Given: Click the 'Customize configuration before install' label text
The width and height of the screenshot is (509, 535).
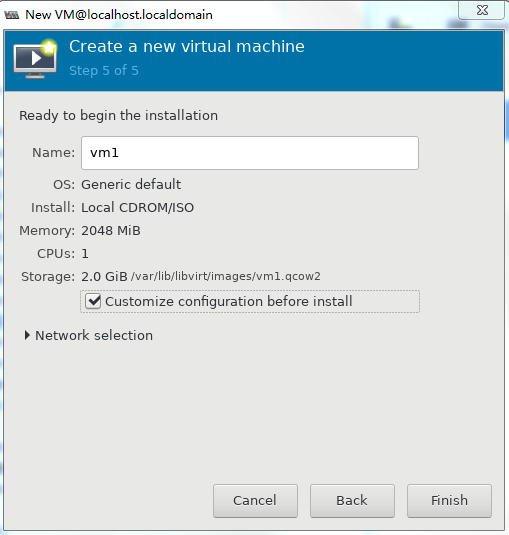Looking at the screenshot, I should pos(229,301).
